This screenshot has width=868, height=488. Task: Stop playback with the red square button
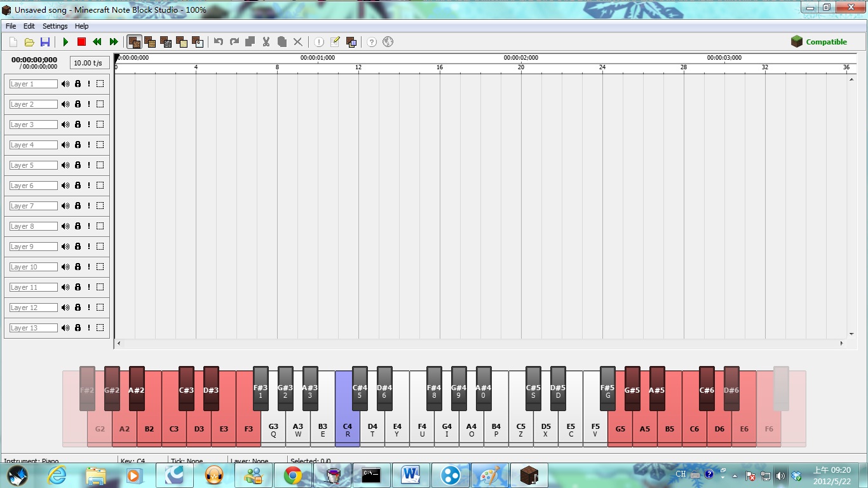[81, 42]
